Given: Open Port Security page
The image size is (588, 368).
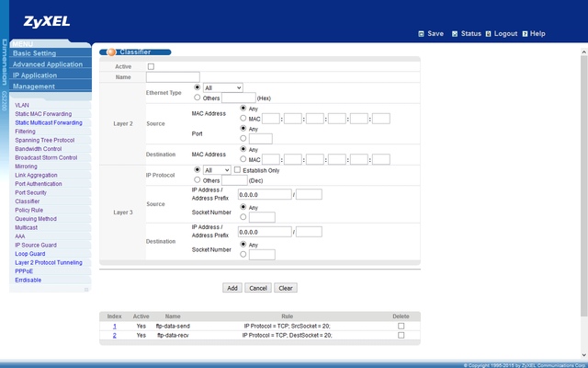Looking at the screenshot, I should coord(30,192).
